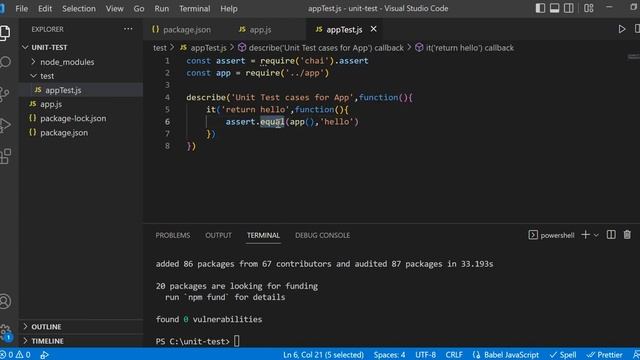Image resolution: width=640 pixels, height=360 pixels.
Task: Change indentation via Spaces: 4
Action: pyautogui.click(x=389, y=355)
